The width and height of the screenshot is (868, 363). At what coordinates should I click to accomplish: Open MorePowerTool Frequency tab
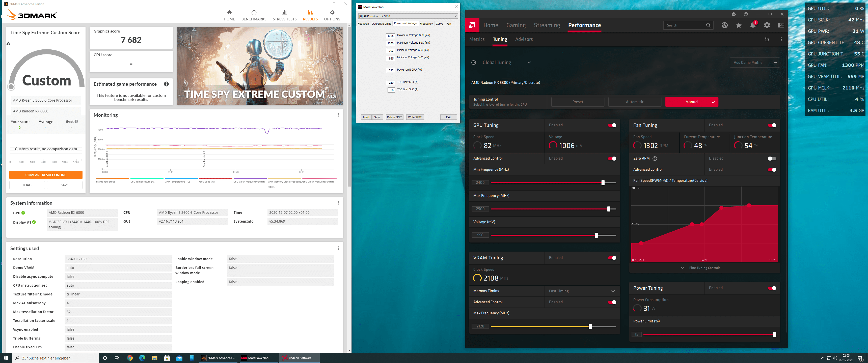point(426,24)
